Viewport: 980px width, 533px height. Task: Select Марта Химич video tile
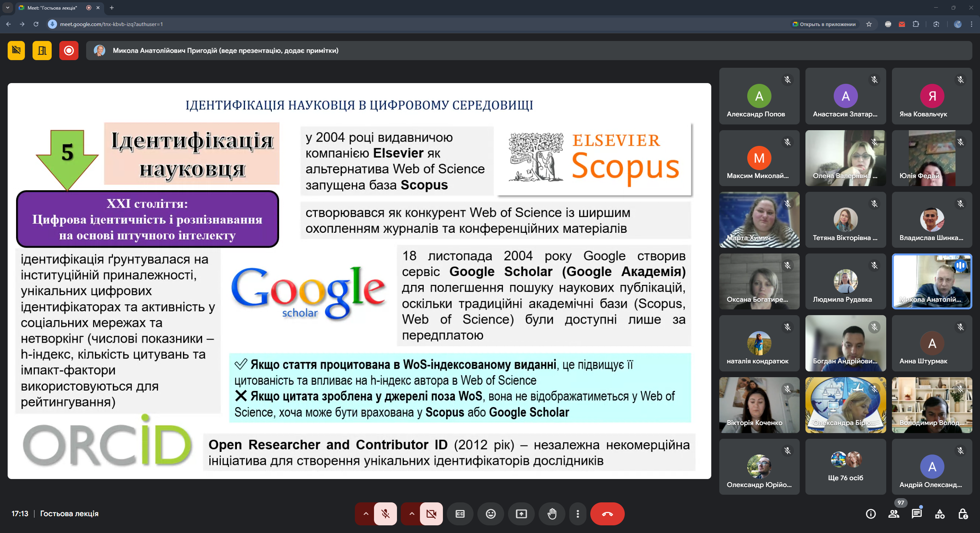tap(759, 220)
